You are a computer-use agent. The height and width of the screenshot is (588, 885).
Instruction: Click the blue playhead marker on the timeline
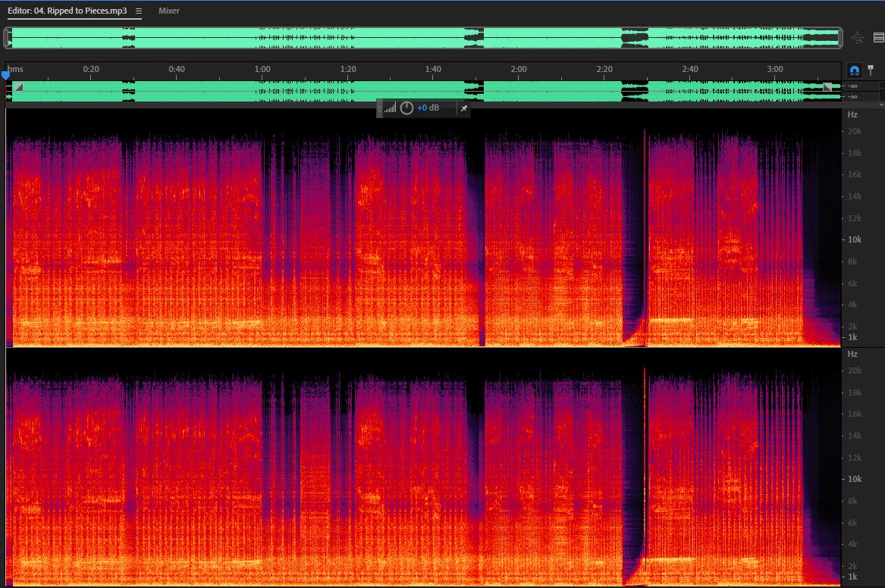coord(5,75)
